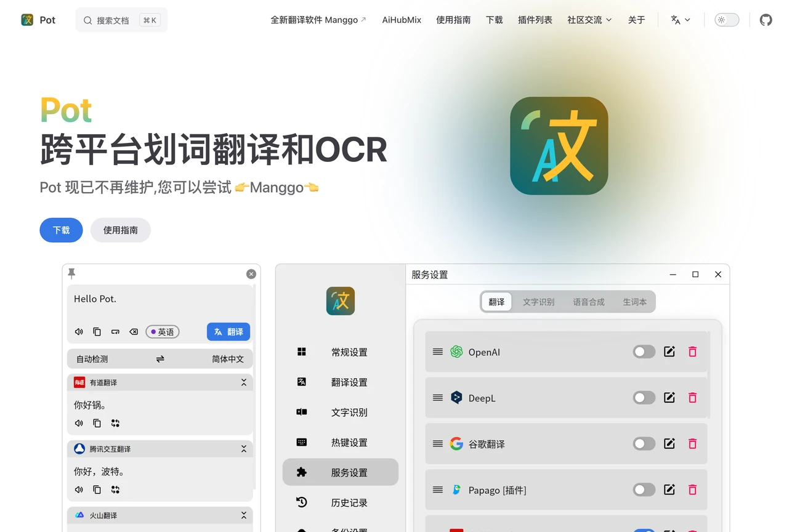The height and width of the screenshot is (532, 792).
Task: Swap languages between 自动检测 and 简体中文
Action: [160, 359]
